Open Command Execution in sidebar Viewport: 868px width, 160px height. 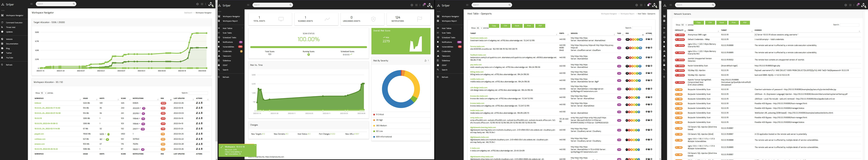[x=14, y=23]
